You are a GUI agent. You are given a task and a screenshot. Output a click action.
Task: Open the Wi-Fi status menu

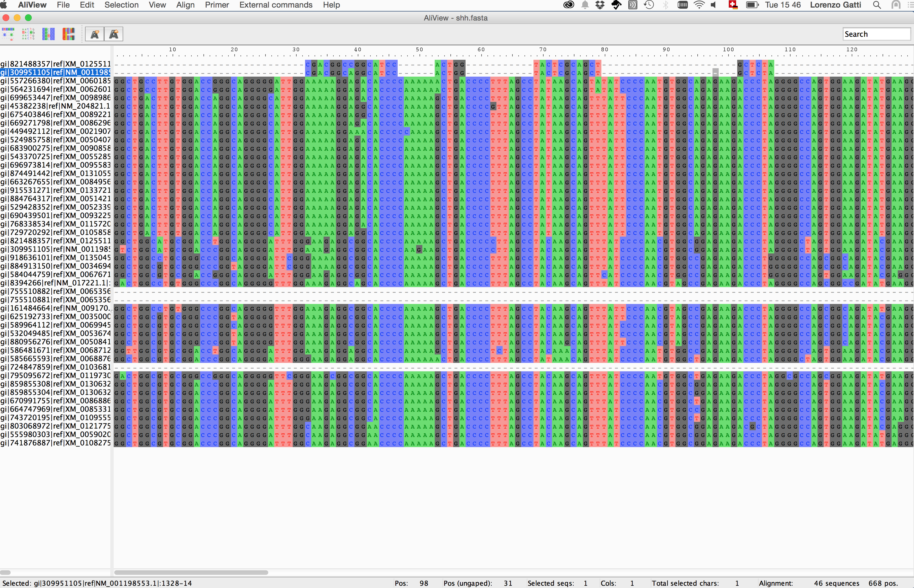pyautogui.click(x=699, y=5)
